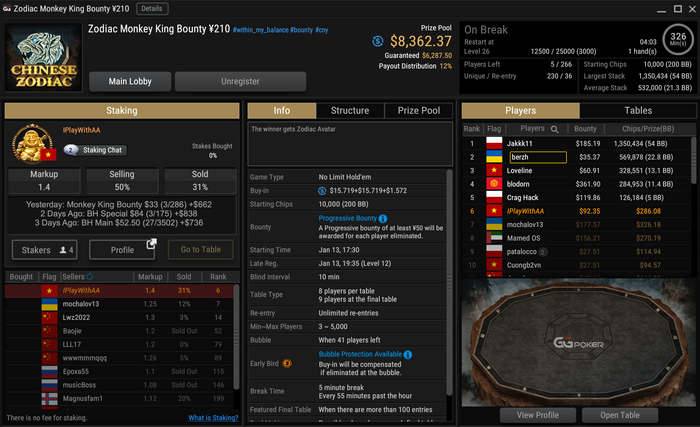Click the staking chat bubble icon

click(x=71, y=150)
